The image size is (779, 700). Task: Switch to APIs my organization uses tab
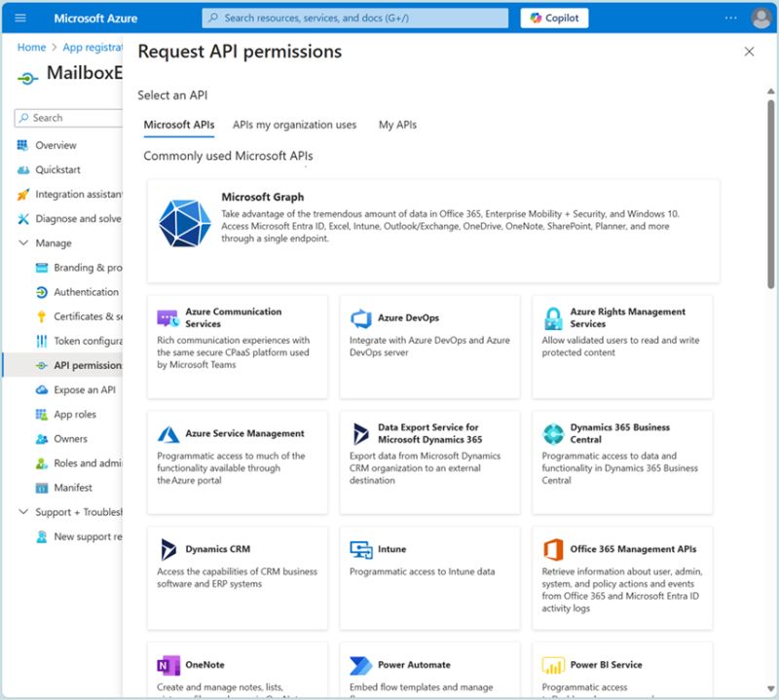point(294,125)
